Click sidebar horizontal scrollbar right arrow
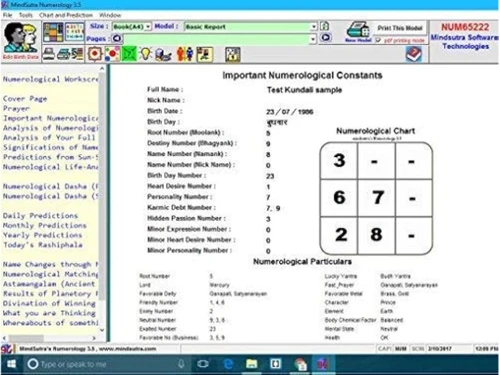Image resolution: width=500 pixels, height=375 pixels. coord(94,338)
